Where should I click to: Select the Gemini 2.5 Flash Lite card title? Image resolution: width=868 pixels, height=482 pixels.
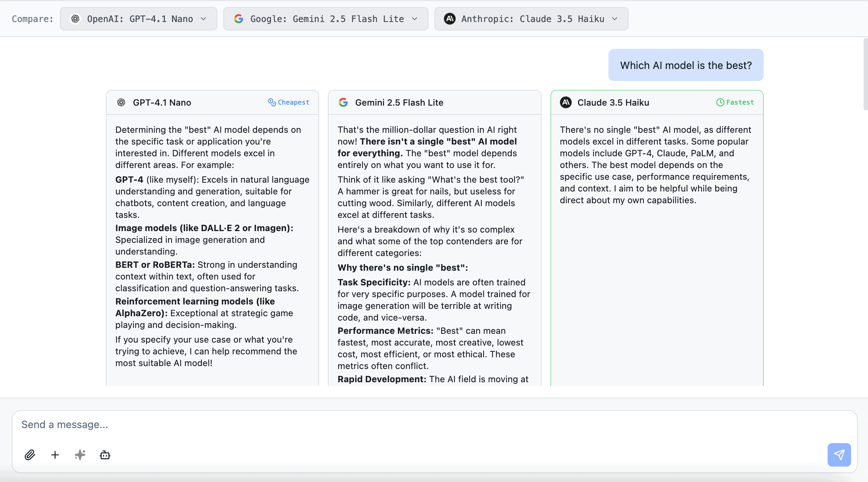(399, 102)
